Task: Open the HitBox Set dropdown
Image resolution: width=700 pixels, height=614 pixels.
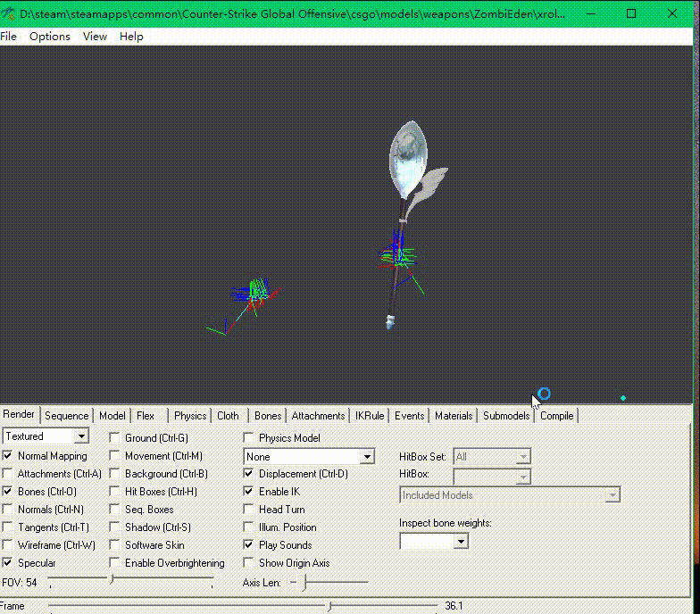Action: (492, 457)
